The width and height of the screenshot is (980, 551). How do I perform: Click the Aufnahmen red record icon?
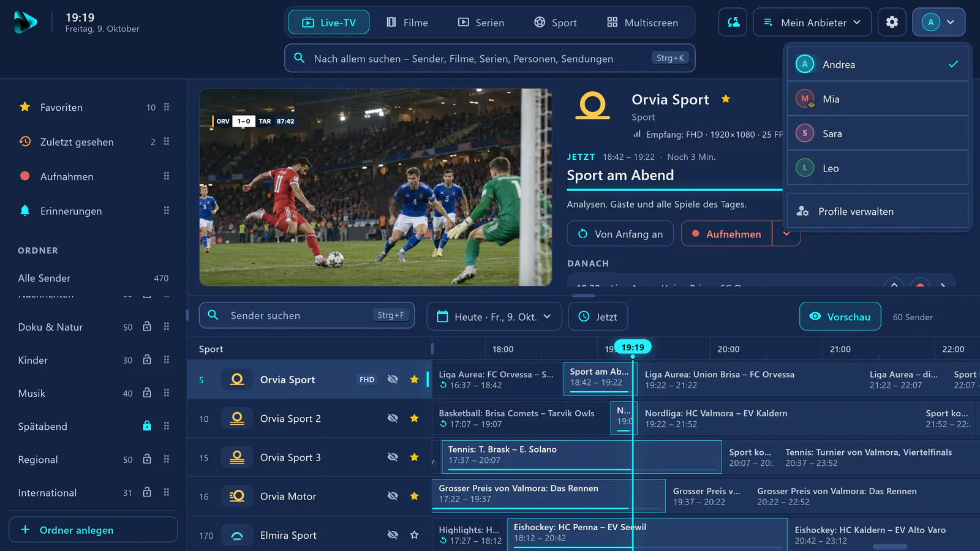(x=25, y=176)
